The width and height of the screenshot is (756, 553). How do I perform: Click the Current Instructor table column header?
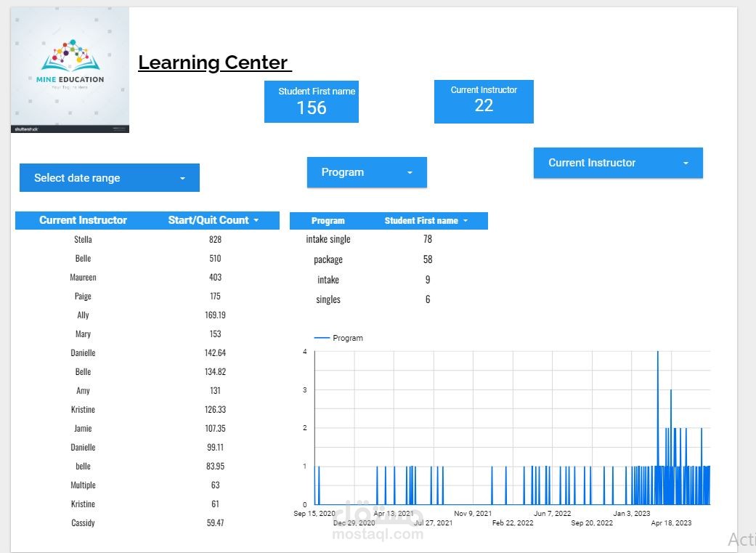coord(83,220)
